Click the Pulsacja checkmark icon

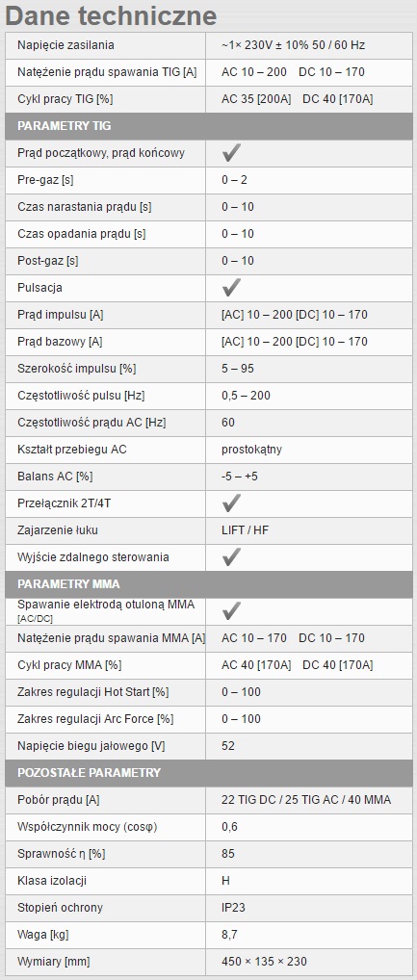(x=231, y=288)
